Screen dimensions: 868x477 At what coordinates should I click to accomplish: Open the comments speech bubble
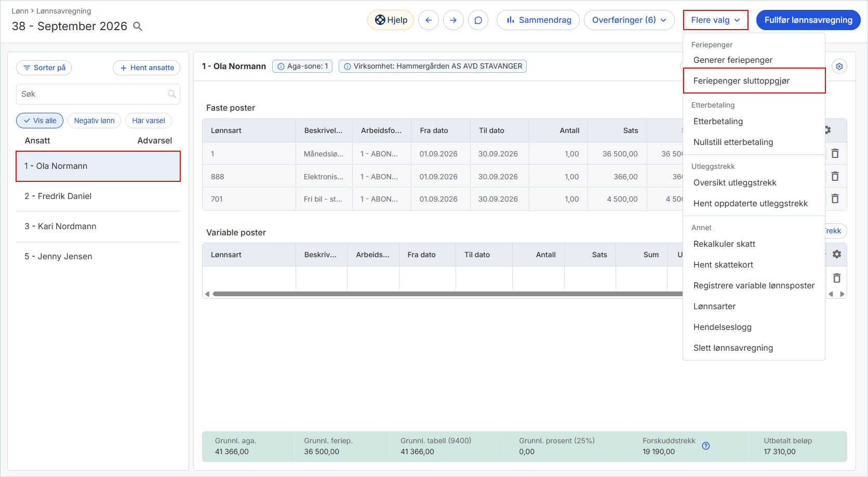point(478,20)
